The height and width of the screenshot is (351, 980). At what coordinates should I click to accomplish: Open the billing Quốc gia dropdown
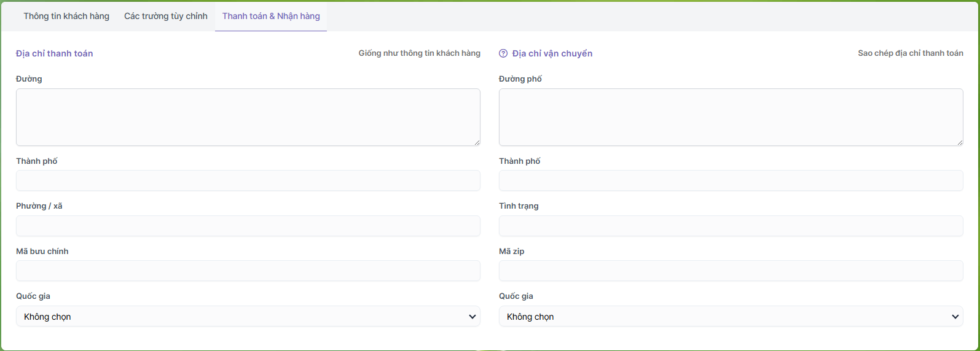click(248, 317)
